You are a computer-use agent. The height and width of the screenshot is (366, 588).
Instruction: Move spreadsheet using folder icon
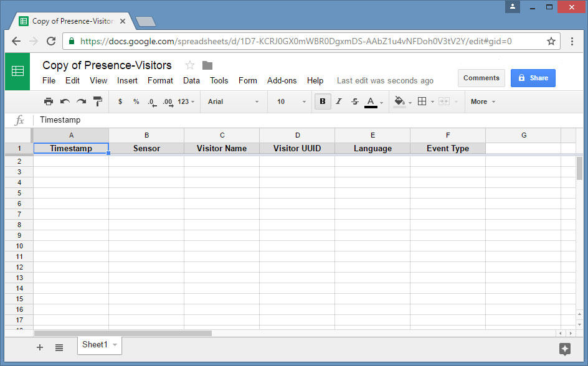tap(207, 65)
